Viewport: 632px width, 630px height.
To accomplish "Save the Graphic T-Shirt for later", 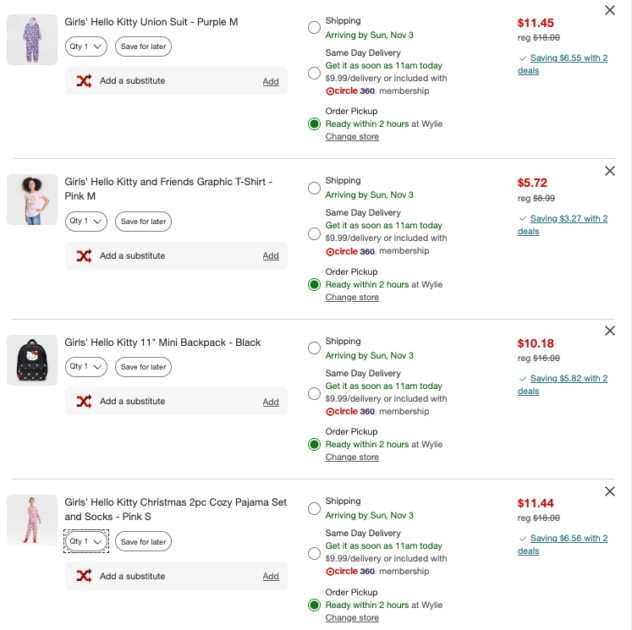I will 143,221.
